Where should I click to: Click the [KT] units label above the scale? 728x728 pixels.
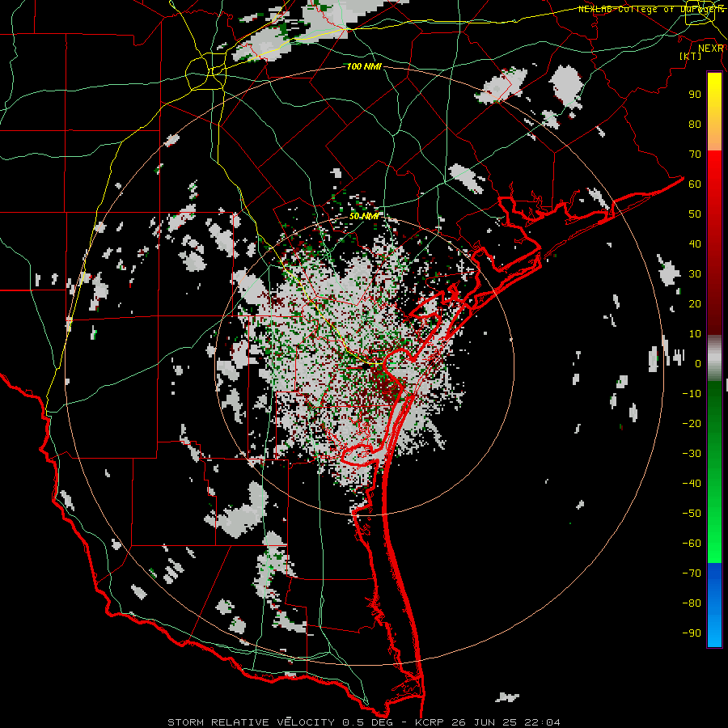pos(690,56)
